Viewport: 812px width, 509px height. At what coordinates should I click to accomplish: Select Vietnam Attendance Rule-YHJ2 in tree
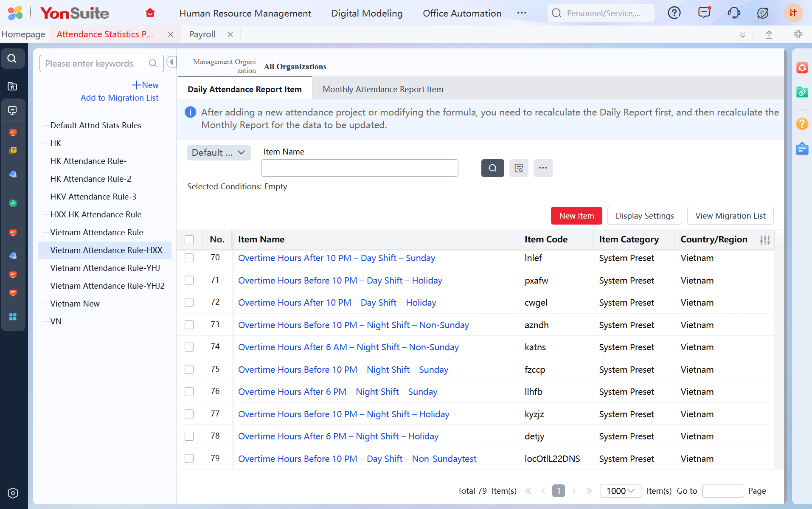pyautogui.click(x=107, y=286)
